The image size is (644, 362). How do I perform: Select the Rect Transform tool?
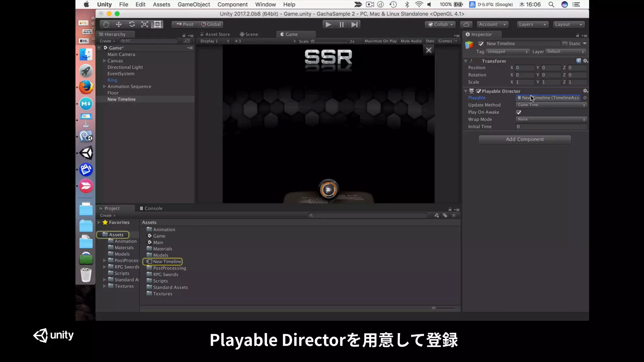pos(157,25)
